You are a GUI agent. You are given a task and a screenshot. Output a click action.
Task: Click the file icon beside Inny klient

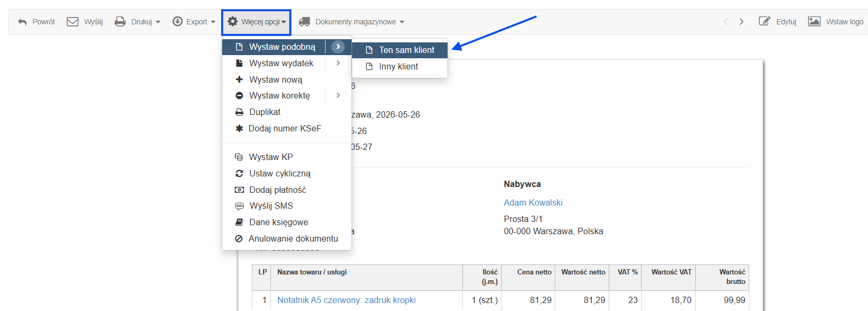369,66
